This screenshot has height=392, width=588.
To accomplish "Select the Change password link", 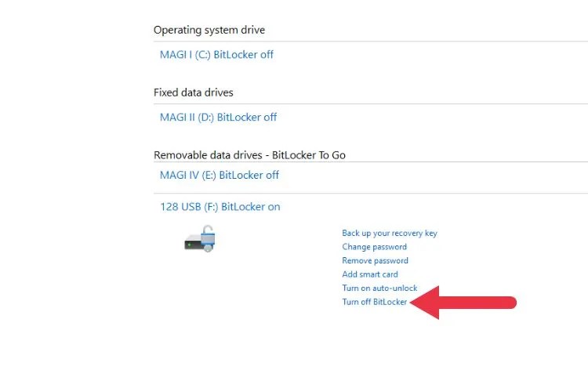I will point(374,247).
